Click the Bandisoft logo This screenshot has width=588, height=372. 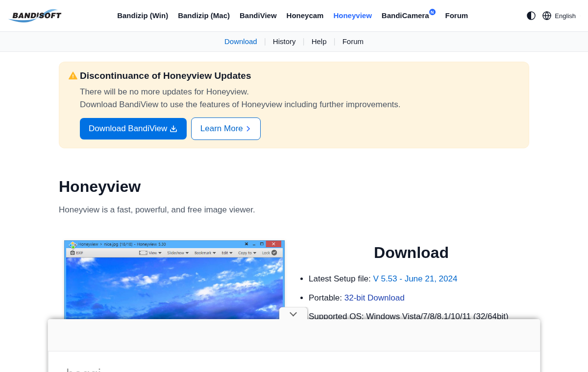(35, 16)
